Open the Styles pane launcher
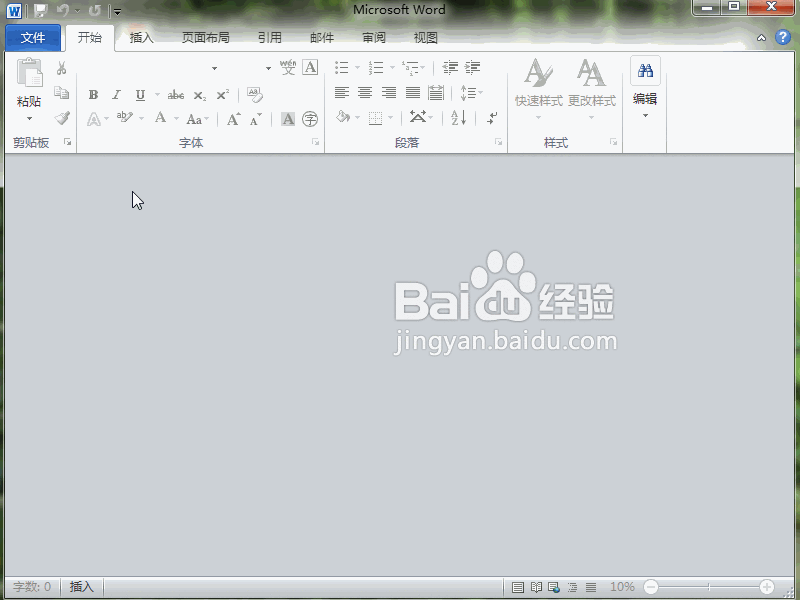The height and width of the screenshot is (600, 800). pos(614,142)
